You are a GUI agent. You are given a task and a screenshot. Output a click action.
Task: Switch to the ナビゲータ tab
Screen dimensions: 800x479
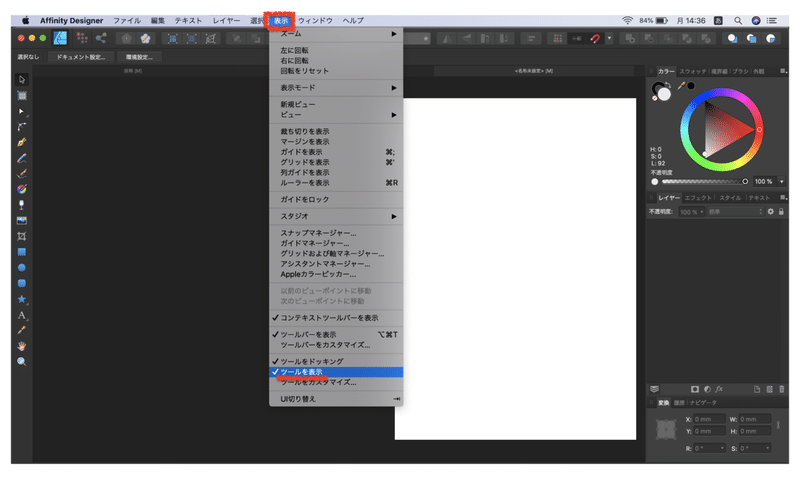(703, 403)
